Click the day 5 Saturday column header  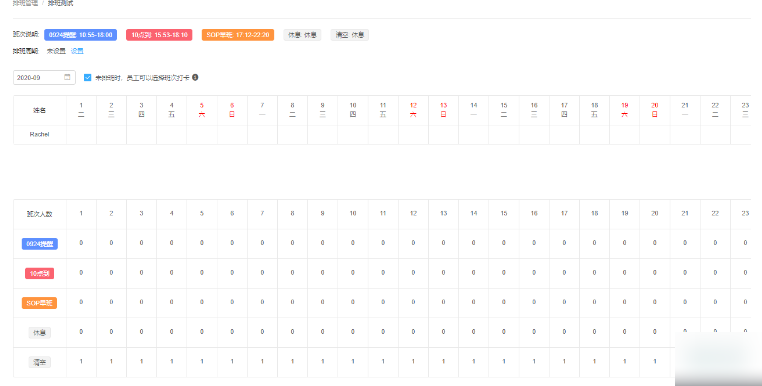tap(202, 110)
